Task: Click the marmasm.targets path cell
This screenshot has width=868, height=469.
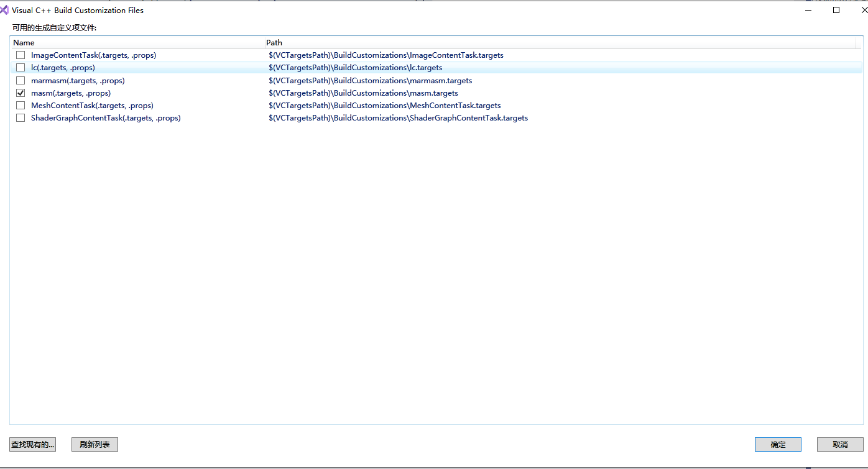Action: (x=371, y=81)
